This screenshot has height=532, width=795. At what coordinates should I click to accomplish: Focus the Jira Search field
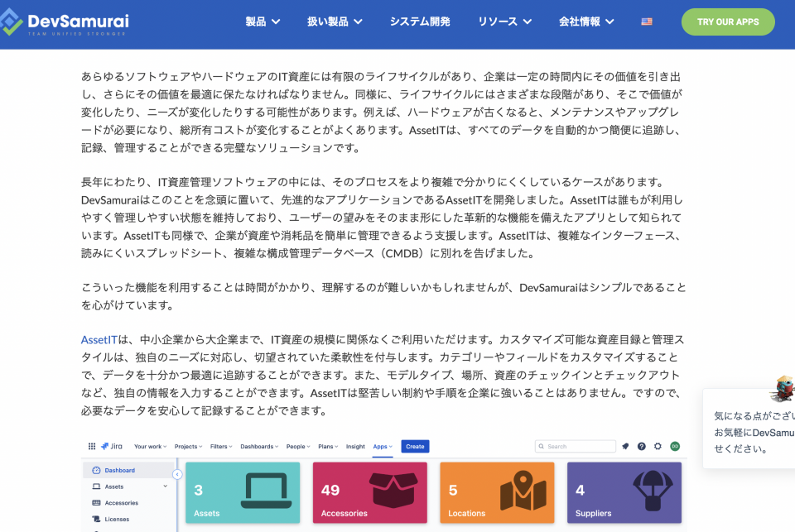[576, 447]
